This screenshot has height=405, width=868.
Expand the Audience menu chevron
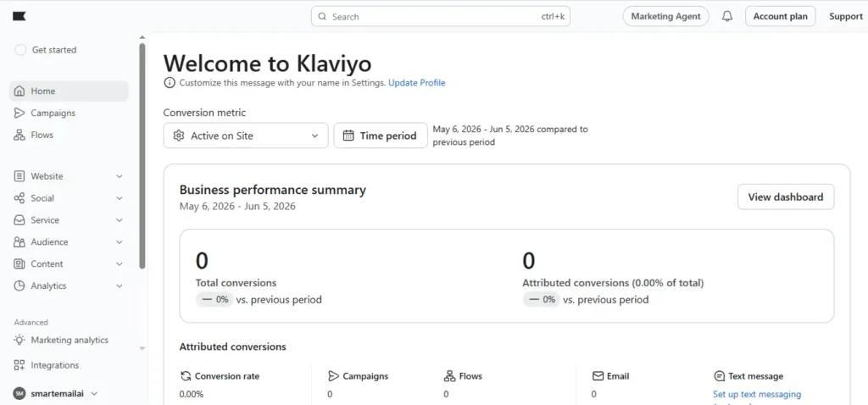point(119,242)
